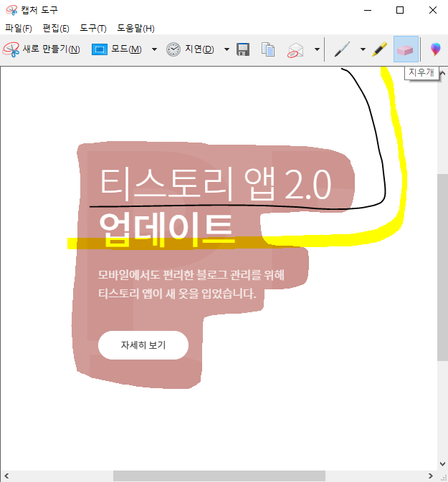Save the snip with floppy disk icon
448x482 pixels.
pos(243,49)
